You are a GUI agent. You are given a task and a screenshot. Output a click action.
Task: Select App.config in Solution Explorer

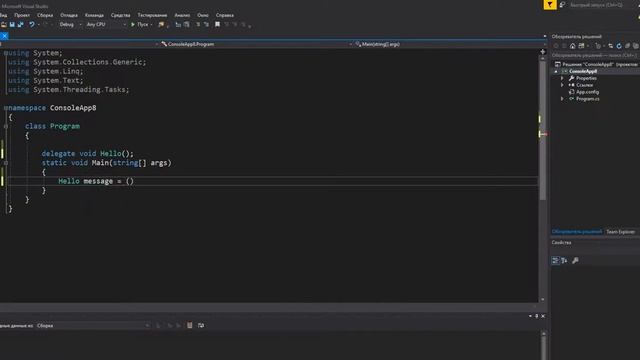(x=587, y=92)
